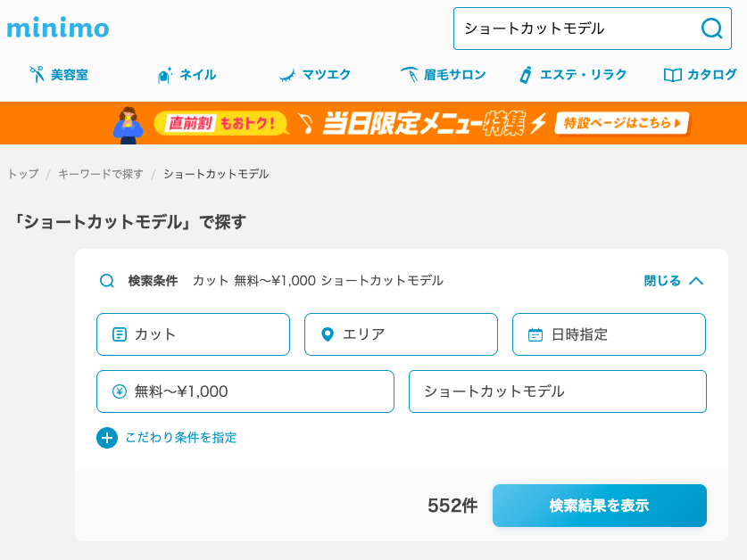Open the 無料〜¥1,000 price range selector
Image resolution: width=747 pixels, height=560 pixels.
[245, 391]
